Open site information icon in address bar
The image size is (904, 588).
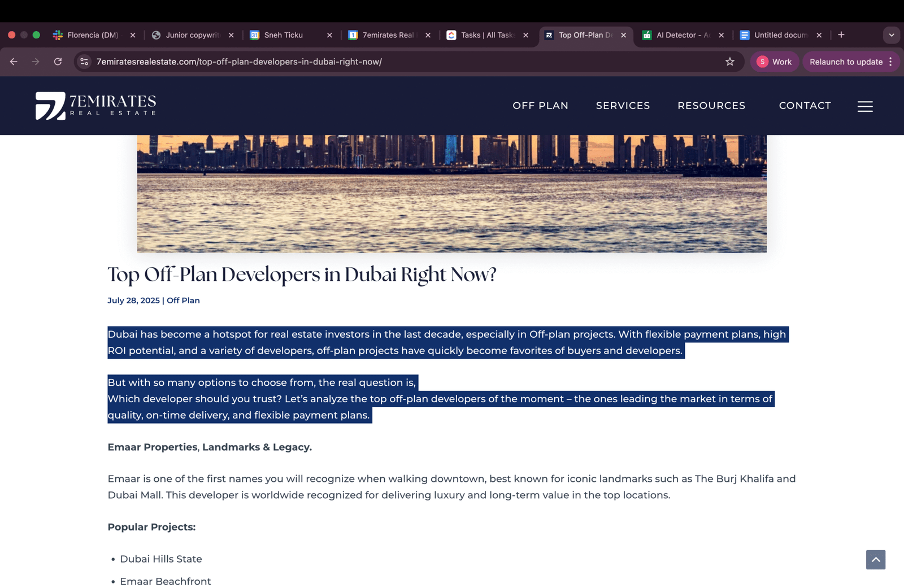coord(84,62)
